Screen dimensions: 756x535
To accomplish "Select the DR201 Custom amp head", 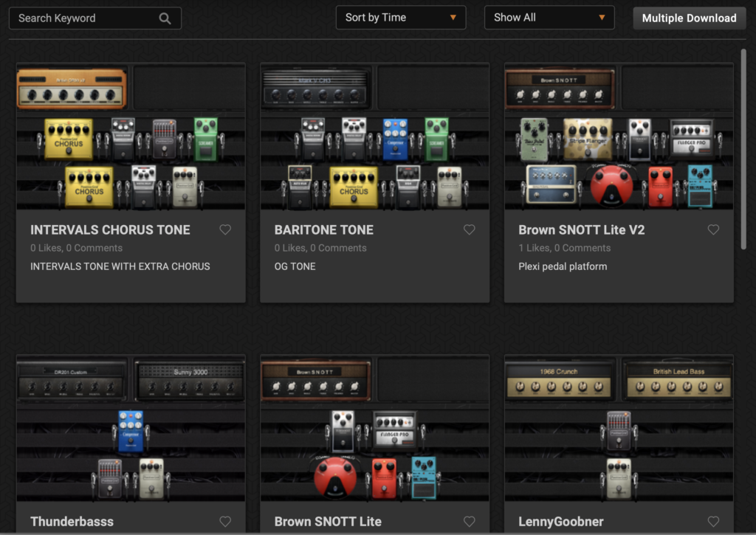I will [x=72, y=382].
